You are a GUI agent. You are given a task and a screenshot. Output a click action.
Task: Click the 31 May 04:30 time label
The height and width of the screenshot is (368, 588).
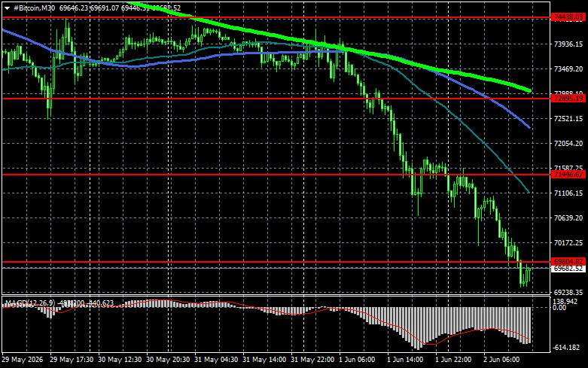216,360
